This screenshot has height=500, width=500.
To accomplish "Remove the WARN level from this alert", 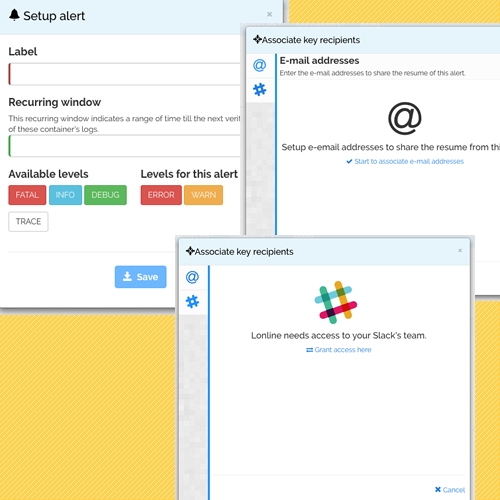I will point(203,195).
